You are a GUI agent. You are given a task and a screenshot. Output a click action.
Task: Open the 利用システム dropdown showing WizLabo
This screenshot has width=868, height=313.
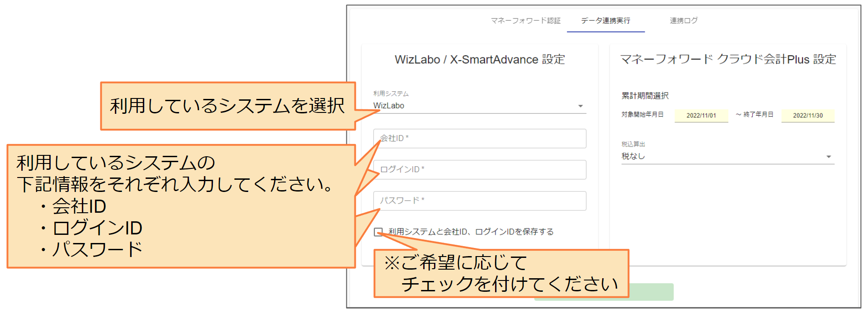(x=480, y=106)
